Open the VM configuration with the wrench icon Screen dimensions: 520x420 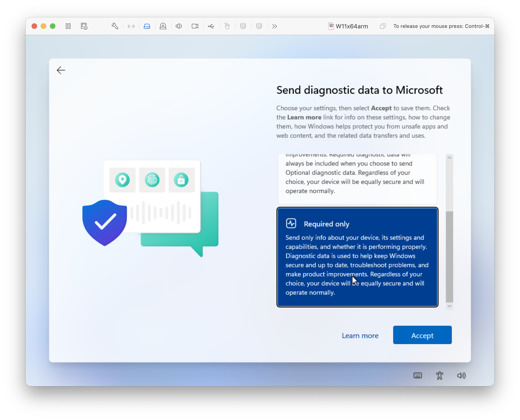click(115, 26)
